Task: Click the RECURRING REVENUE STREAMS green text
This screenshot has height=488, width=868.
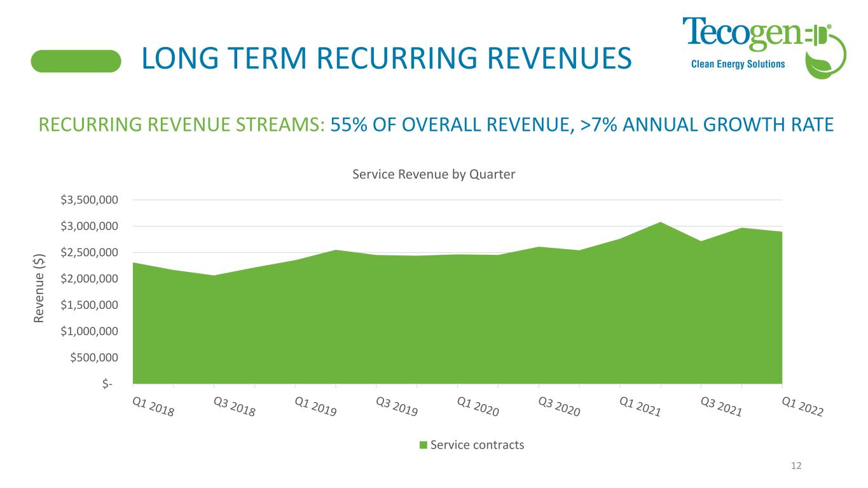Action: [182, 125]
